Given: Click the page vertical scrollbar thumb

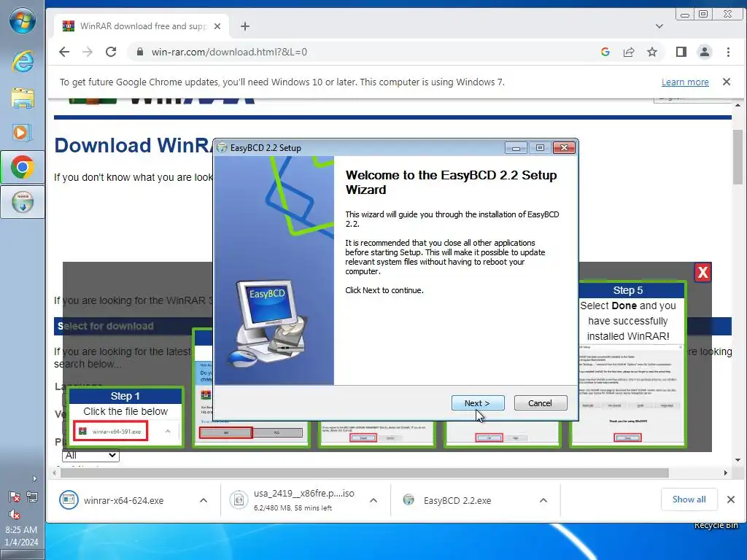Looking at the screenshot, I should [x=738, y=156].
